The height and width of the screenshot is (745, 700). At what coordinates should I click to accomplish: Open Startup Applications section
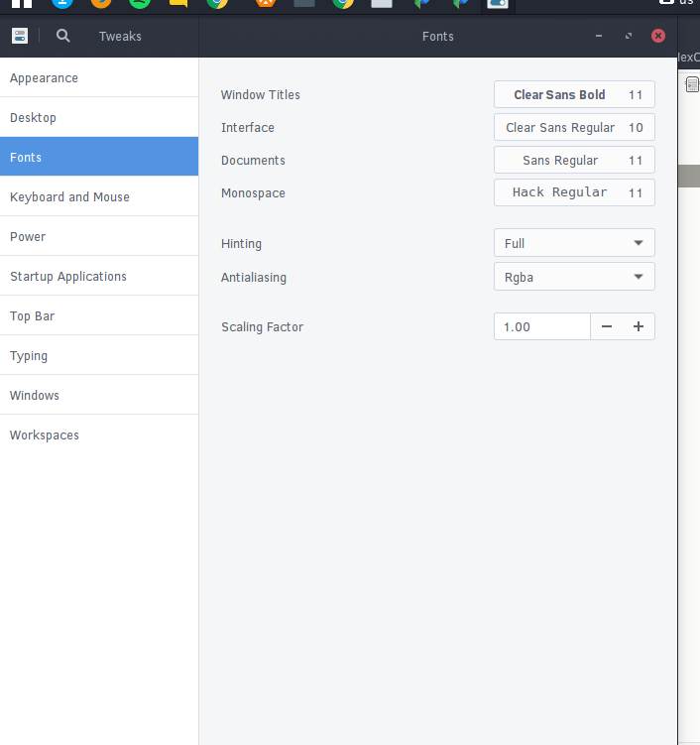point(99,276)
